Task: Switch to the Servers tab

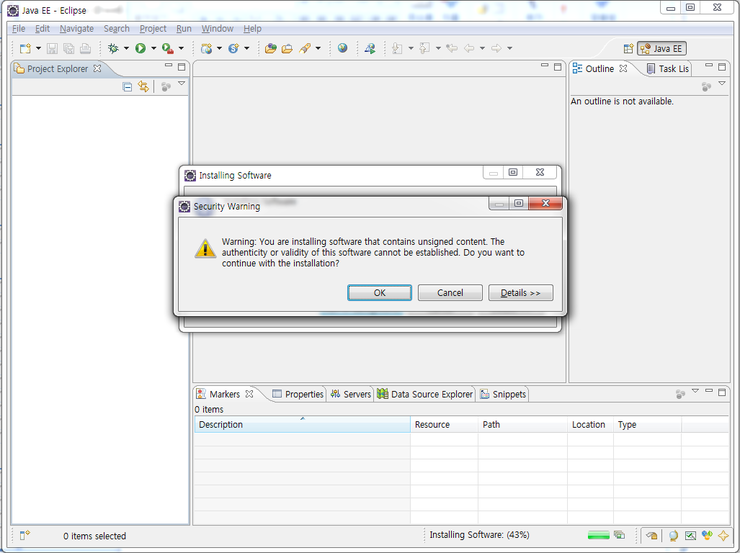Action: (351, 394)
